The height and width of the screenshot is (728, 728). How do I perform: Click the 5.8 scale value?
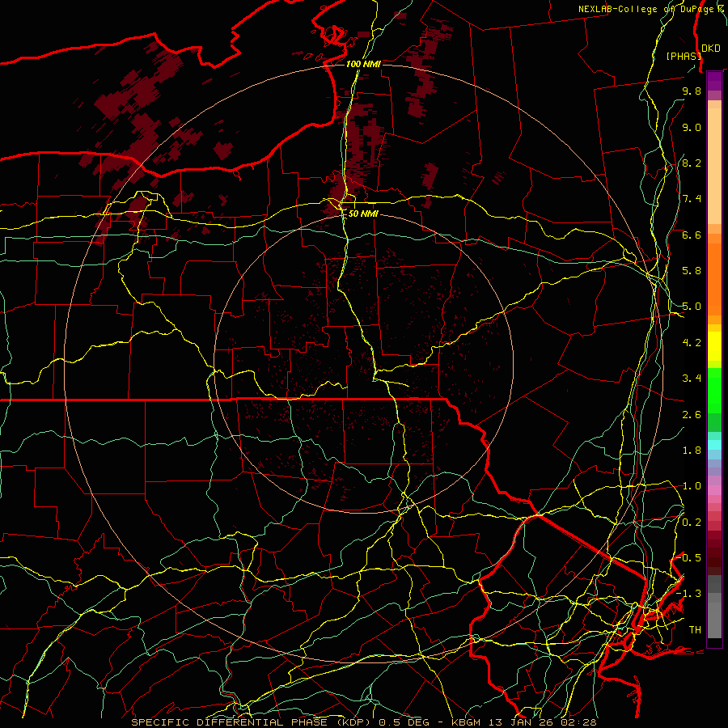(x=692, y=271)
